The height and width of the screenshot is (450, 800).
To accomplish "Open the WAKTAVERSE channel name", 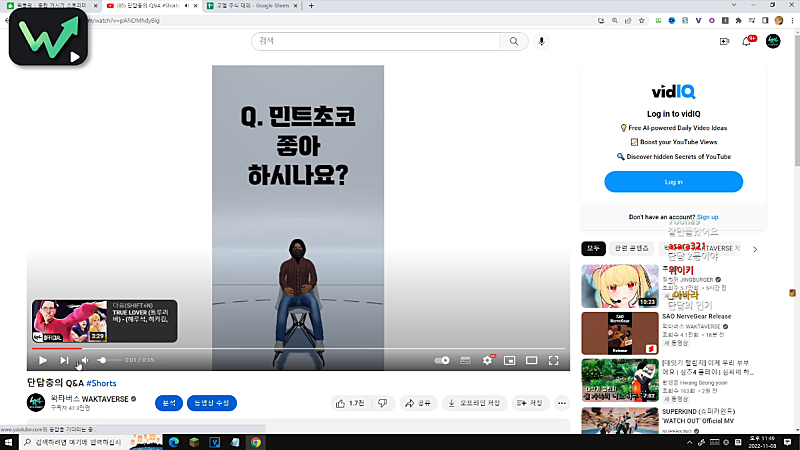I will pos(89,399).
